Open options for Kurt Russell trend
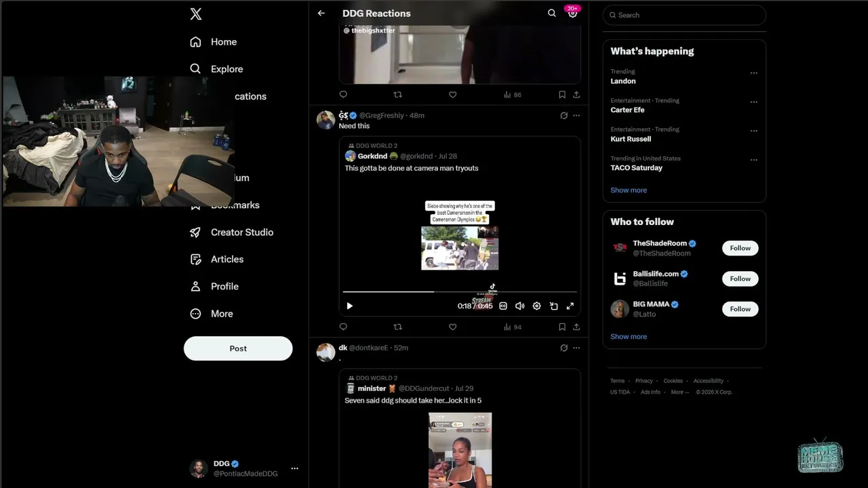Viewport: 868px width, 488px height. pyautogui.click(x=753, y=131)
